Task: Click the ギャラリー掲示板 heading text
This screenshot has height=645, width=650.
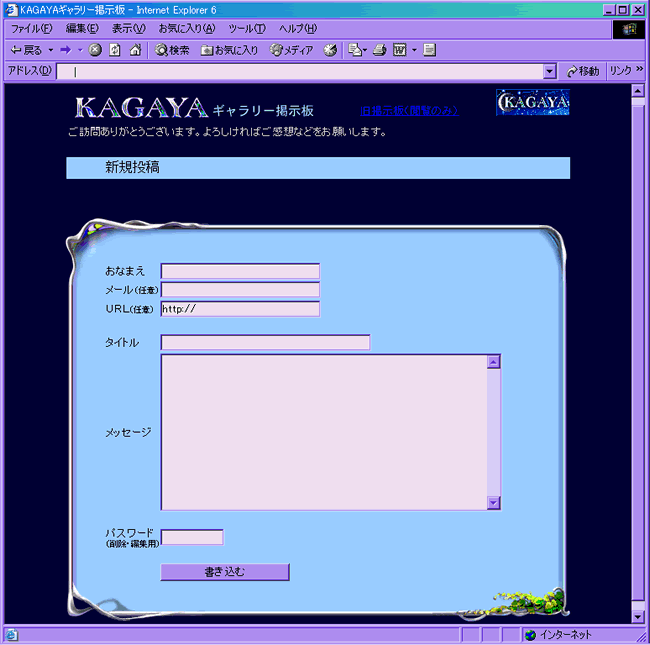Action: 263,111
